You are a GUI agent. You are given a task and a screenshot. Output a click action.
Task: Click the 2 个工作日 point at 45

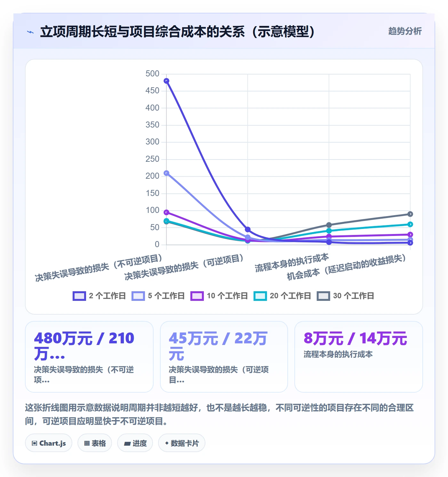coord(248,230)
